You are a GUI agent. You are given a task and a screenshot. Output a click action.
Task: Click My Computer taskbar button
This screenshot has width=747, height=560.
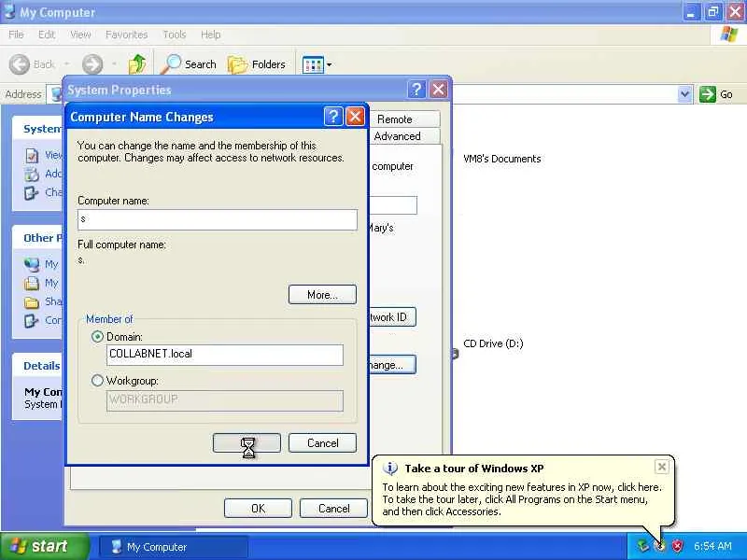tap(174, 547)
